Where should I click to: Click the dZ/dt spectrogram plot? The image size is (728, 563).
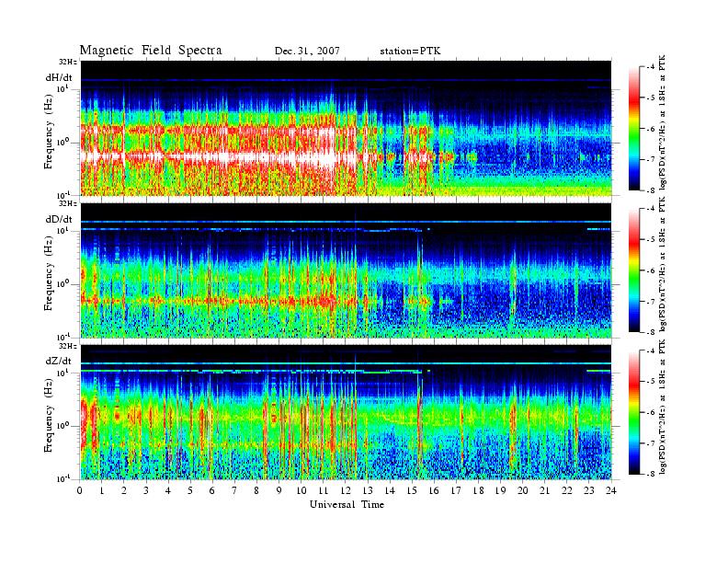tap(346, 412)
